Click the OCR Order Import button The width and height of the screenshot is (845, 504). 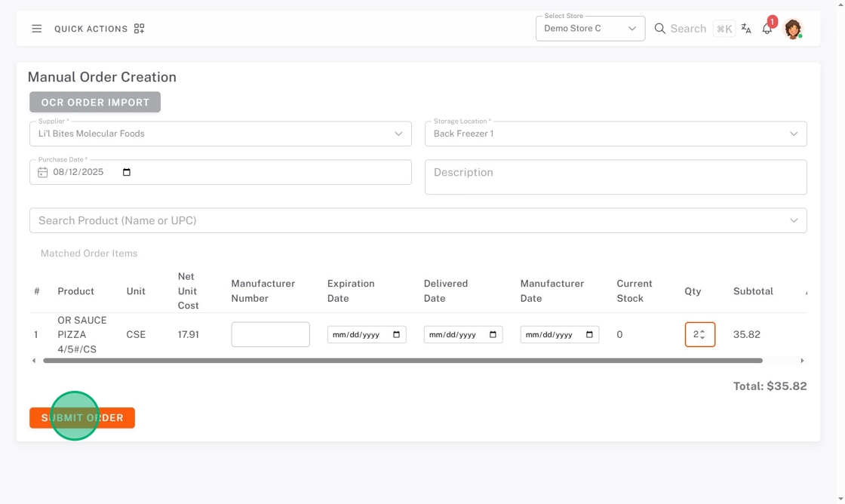95,102
